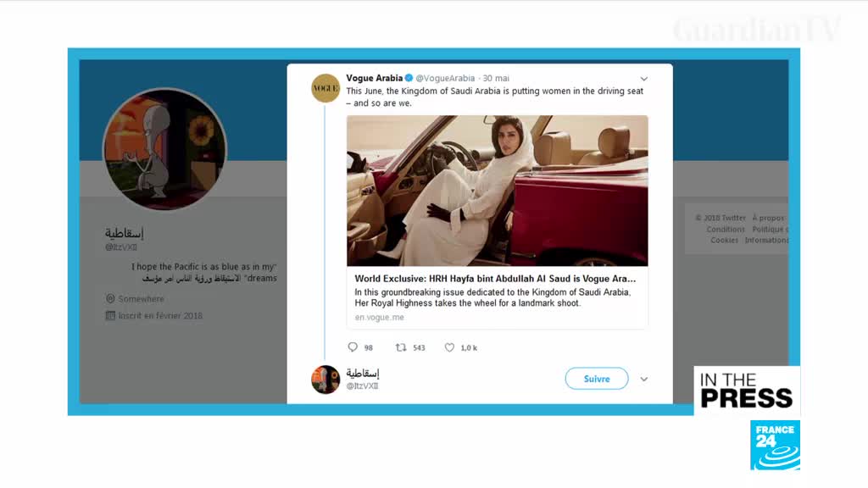Click the 30 mai tweet date
This screenshot has height=488, width=868.
point(496,79)
